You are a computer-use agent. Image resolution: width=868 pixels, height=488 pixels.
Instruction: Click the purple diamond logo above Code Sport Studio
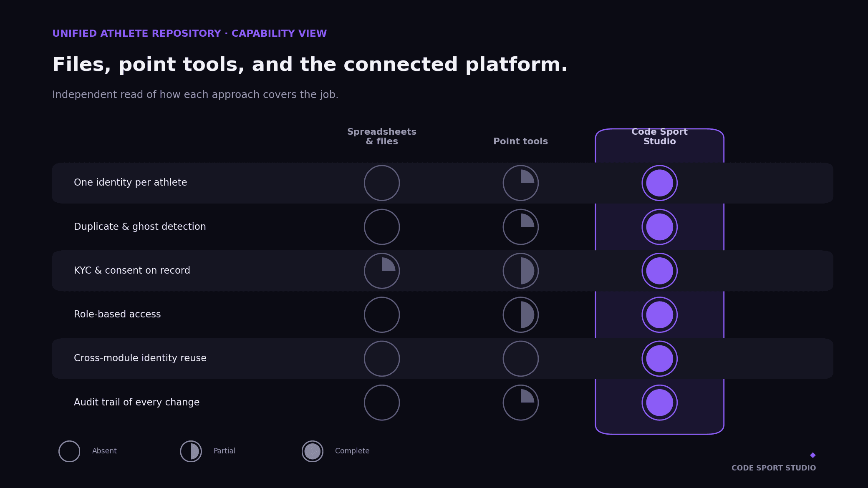(x=813, y=455)
